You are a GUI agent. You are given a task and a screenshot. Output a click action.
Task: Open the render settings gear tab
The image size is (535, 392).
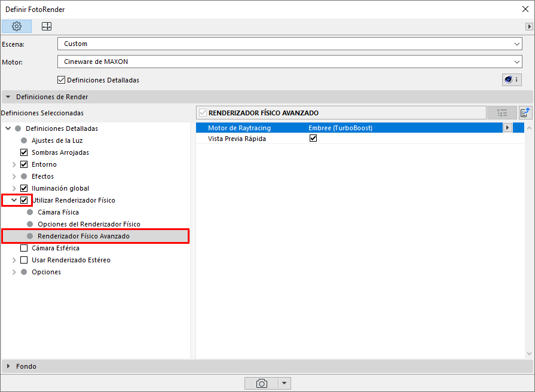click(x=16, y=26)
